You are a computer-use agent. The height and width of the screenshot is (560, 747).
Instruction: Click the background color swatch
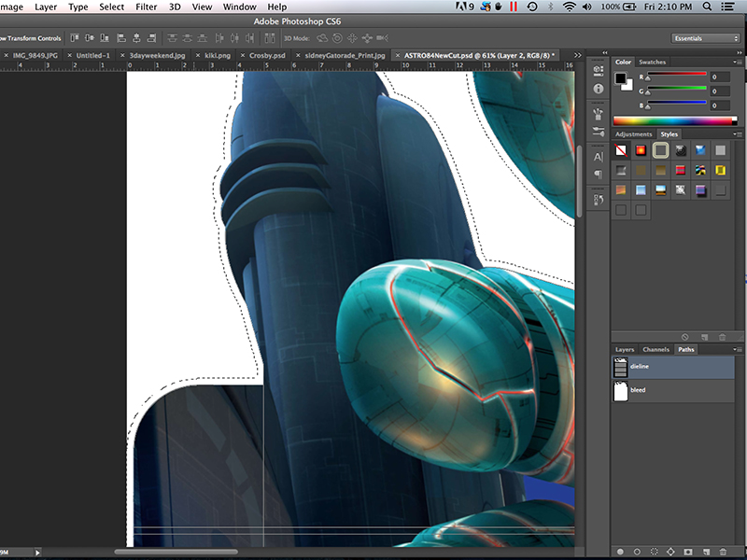[628, 87]
